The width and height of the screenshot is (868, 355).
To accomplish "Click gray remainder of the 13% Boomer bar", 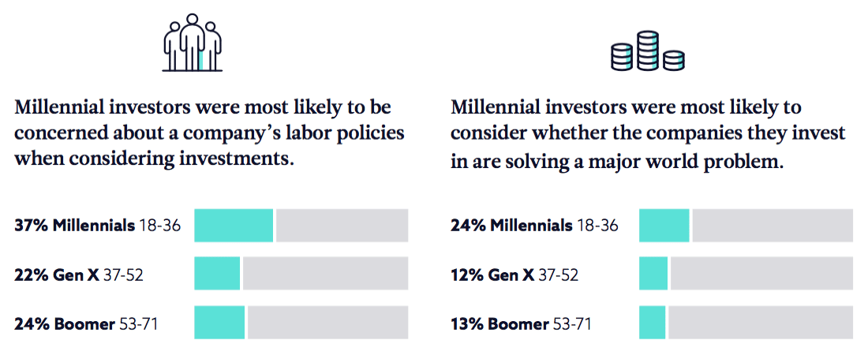I will tap(761, 323).
